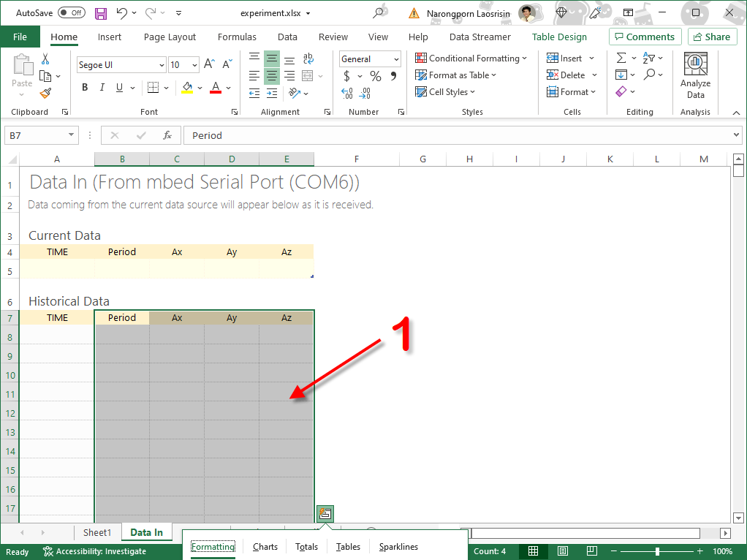
Task: Click Accessibility: Investigate in status bar
Action: (x=94, y=551)
